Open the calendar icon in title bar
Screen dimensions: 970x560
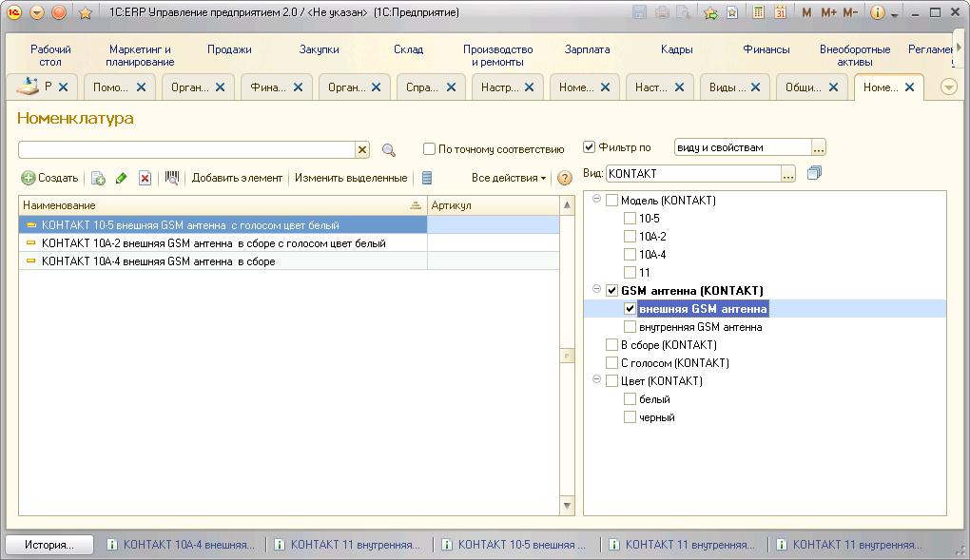pos(780,13)
